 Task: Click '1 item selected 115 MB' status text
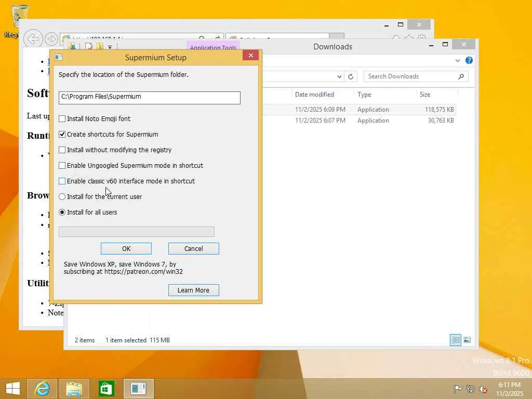point(137,340)
